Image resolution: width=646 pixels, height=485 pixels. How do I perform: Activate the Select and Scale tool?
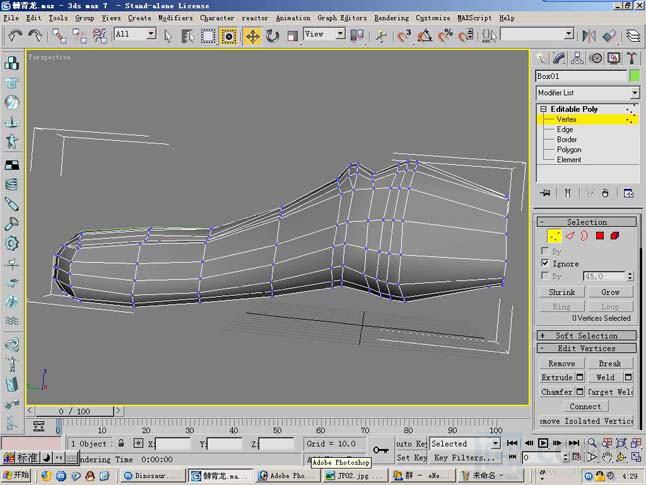[x=292, y=36]
